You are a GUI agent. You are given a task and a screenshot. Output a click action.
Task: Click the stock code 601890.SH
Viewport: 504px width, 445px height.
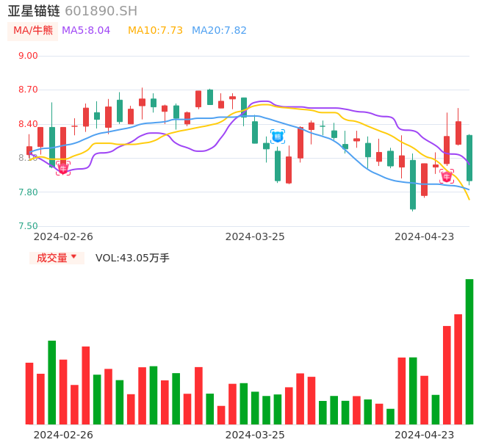101,11
